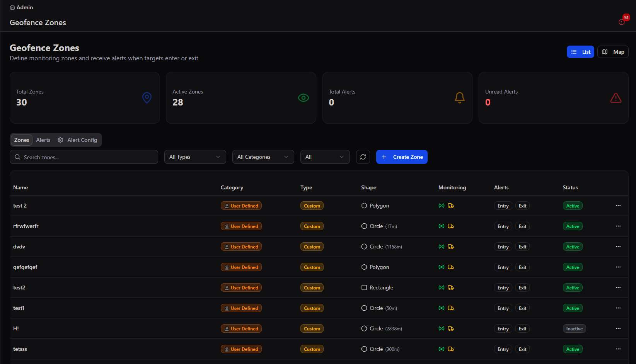Click the vehicle monitoring icon in qefqefqef row
Image resolution: width=636 pixels, height=364 pixels.
click(x=451, y=267)
